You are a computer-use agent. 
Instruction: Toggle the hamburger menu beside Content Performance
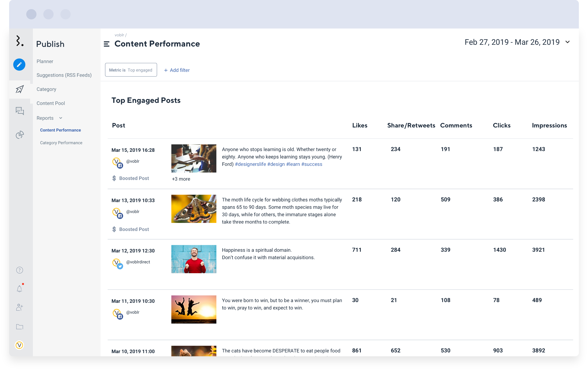[x=107, y=44]
